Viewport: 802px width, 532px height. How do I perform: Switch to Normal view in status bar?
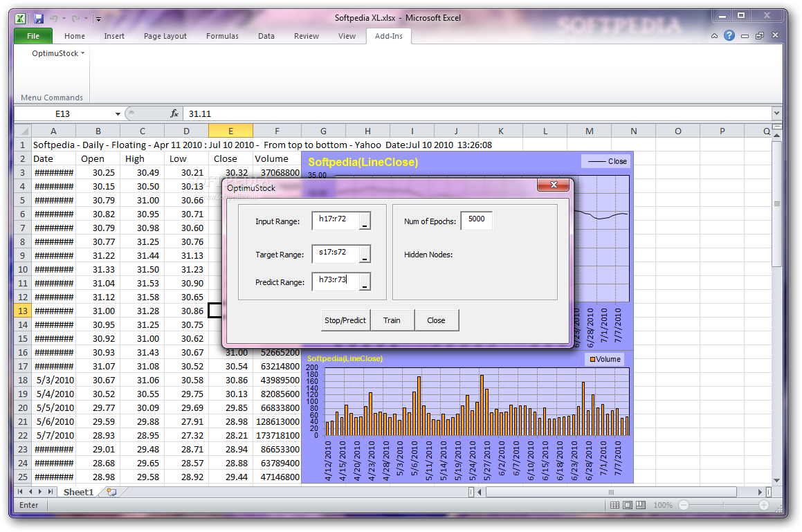(614, 506)
